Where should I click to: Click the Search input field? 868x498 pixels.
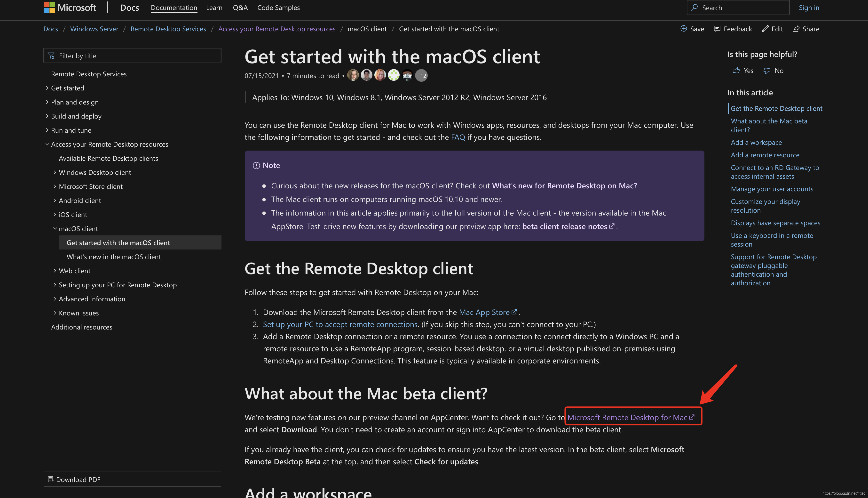point(738,8)
